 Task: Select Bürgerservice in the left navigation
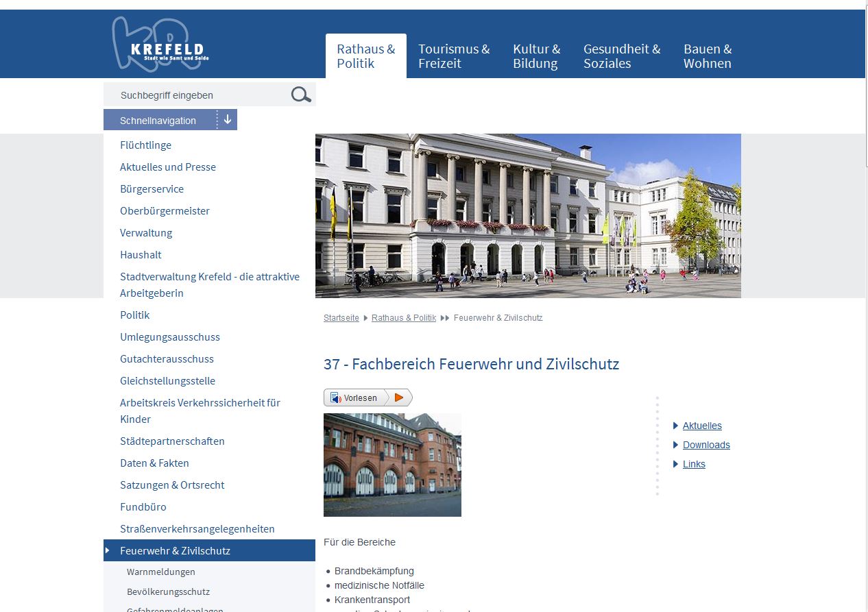[x=152, y=189]
